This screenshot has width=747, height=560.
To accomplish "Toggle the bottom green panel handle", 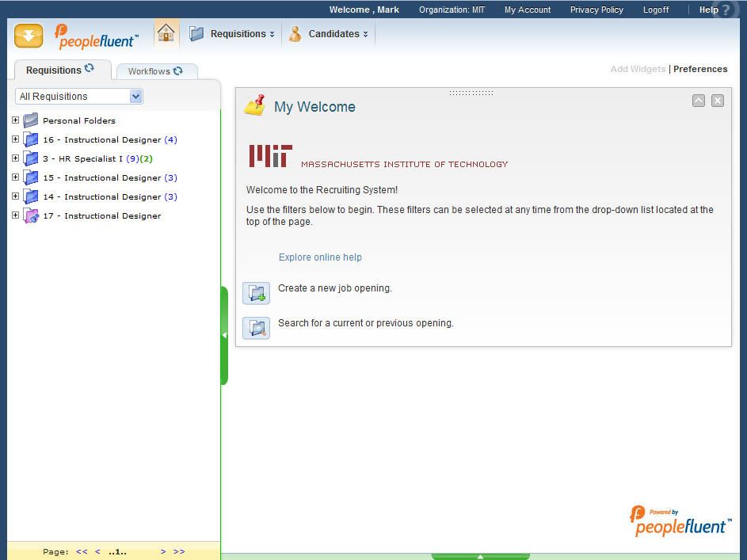I will tap(480, 556).
